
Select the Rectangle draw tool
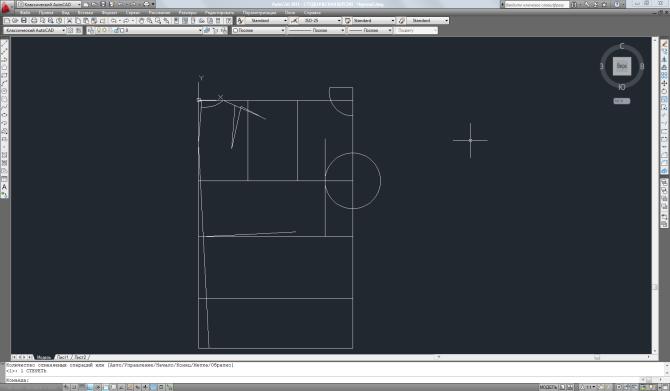pyautogui.click(x=5, y=75)
